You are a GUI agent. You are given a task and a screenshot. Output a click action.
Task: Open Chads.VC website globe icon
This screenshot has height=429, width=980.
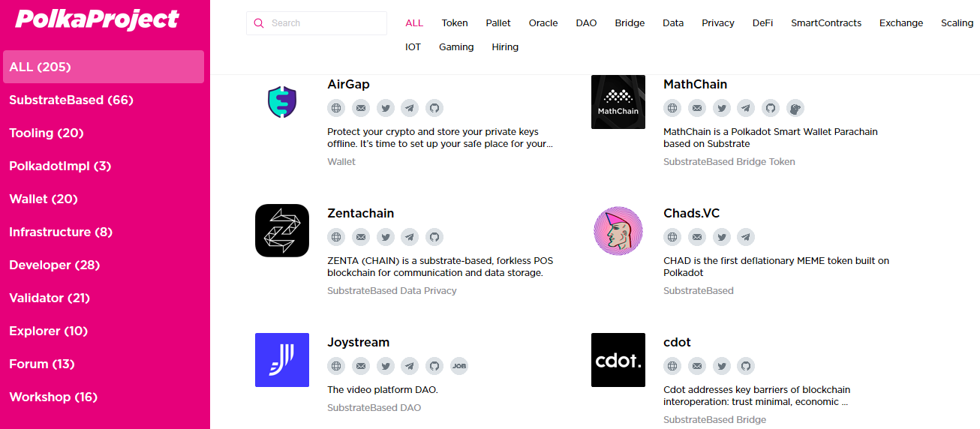tap(673, 237)
